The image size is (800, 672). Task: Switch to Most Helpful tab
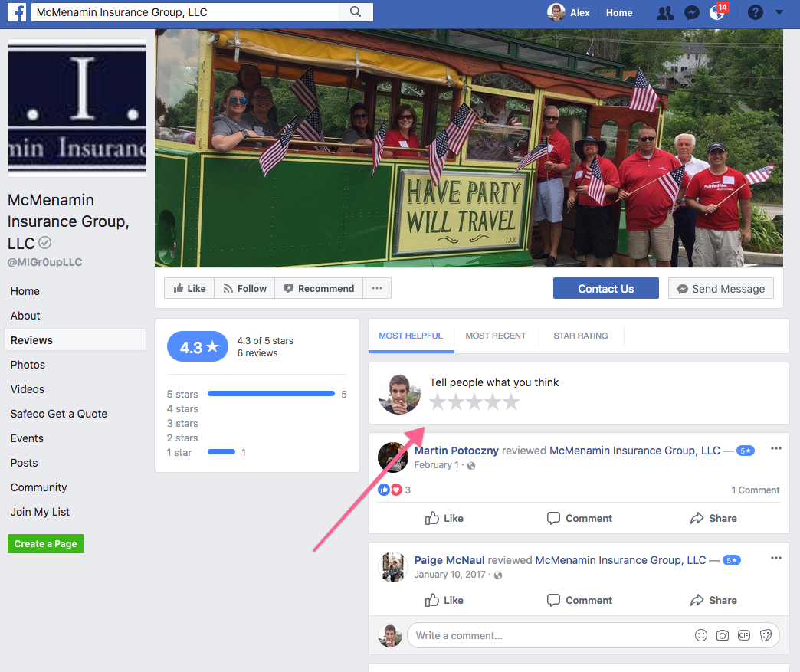point(411,336)
